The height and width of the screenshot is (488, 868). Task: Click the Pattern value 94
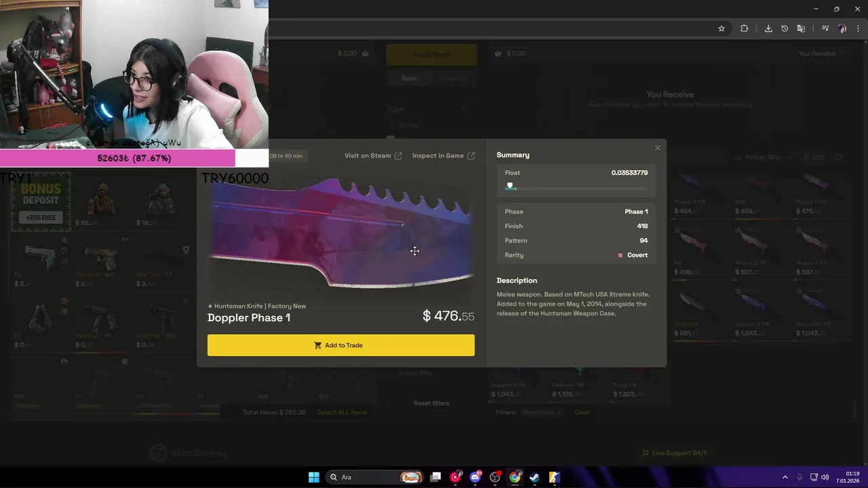[644, 241]
